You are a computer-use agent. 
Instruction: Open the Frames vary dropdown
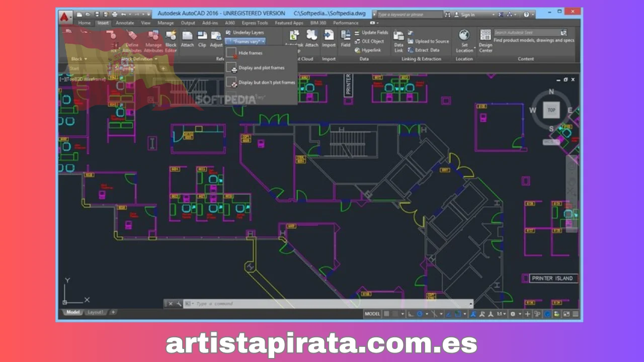tap(246, 41)
